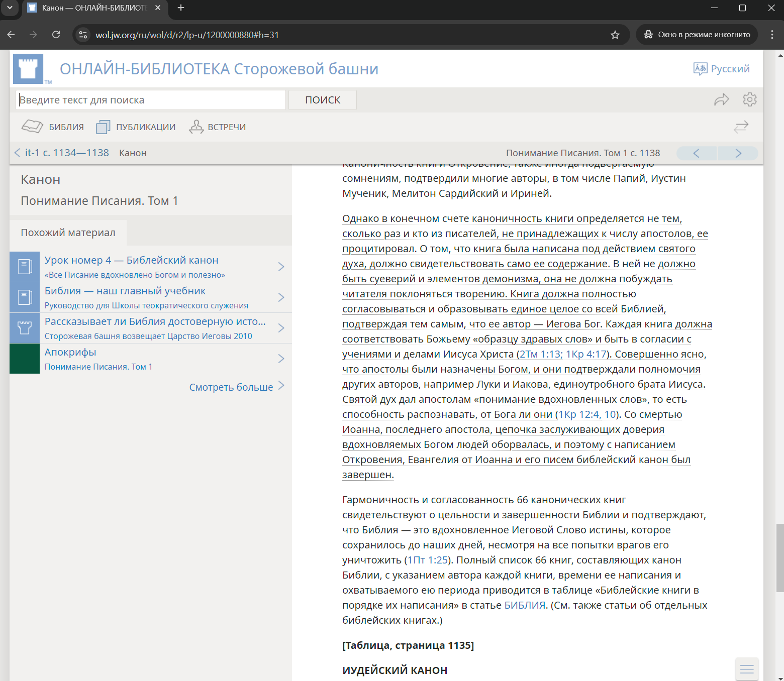This screenshot has height=681, width=784.
Task: Reload the page with browser refresh icon
Action: click(x=56, y=35)
